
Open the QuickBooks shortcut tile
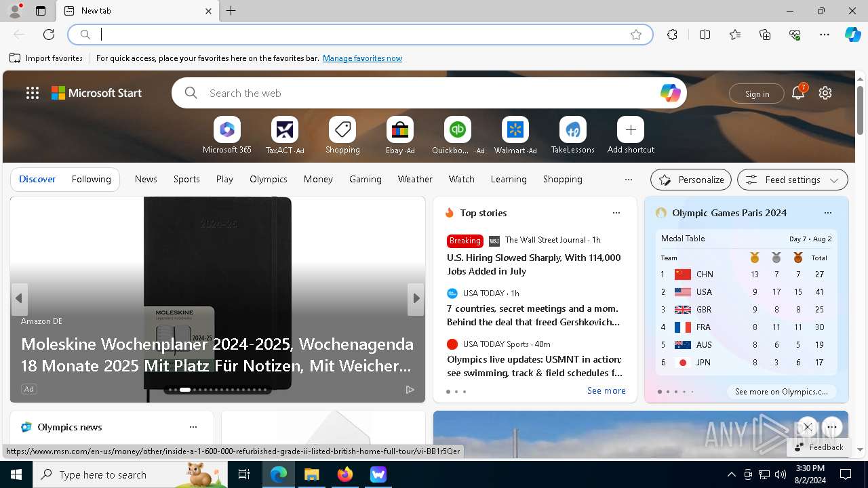pos(458,136)
